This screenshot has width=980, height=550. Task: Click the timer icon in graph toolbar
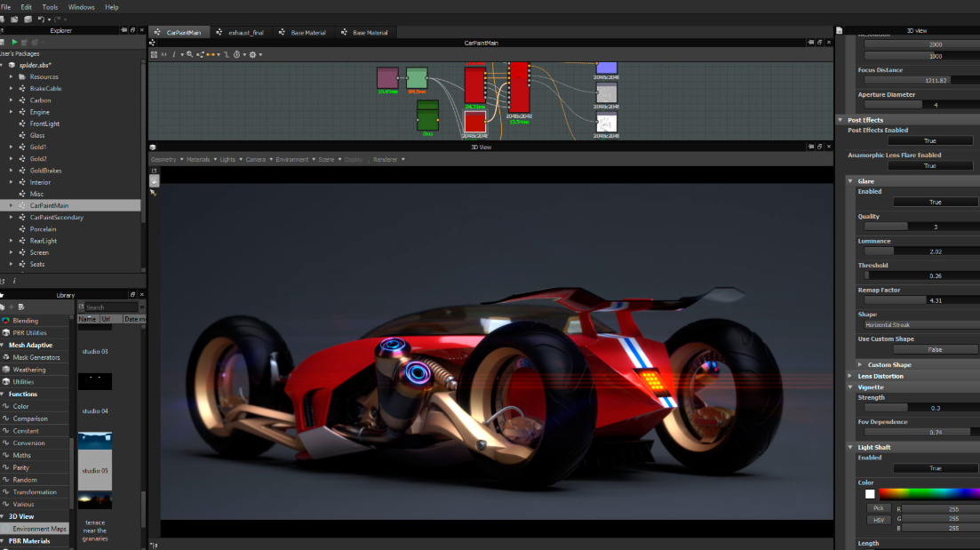[x=237, y=54]
